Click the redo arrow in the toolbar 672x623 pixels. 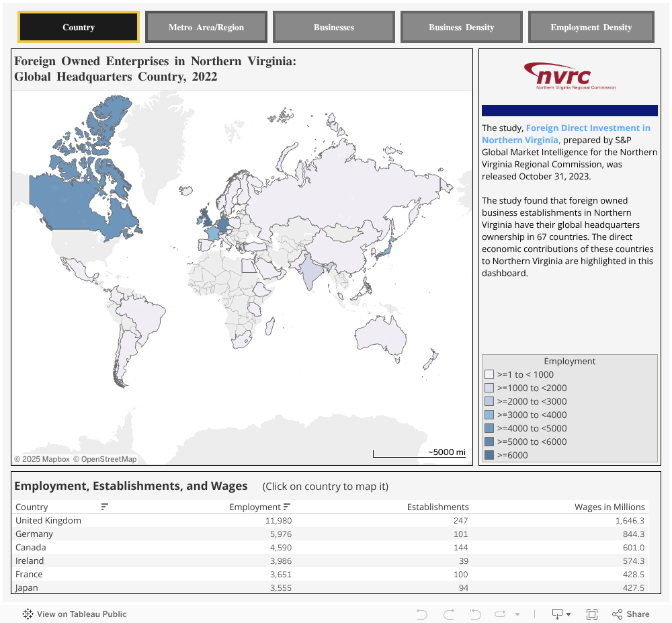coord(448,614)
